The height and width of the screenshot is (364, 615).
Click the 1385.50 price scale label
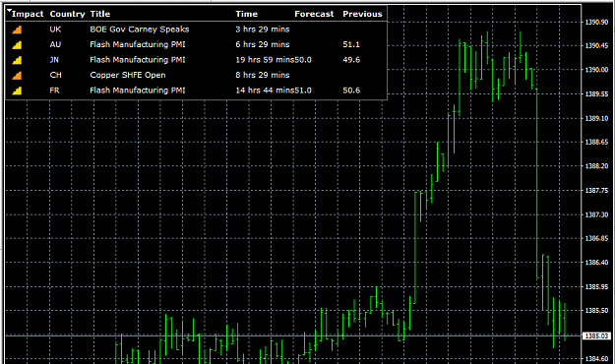tap(596, 311)
